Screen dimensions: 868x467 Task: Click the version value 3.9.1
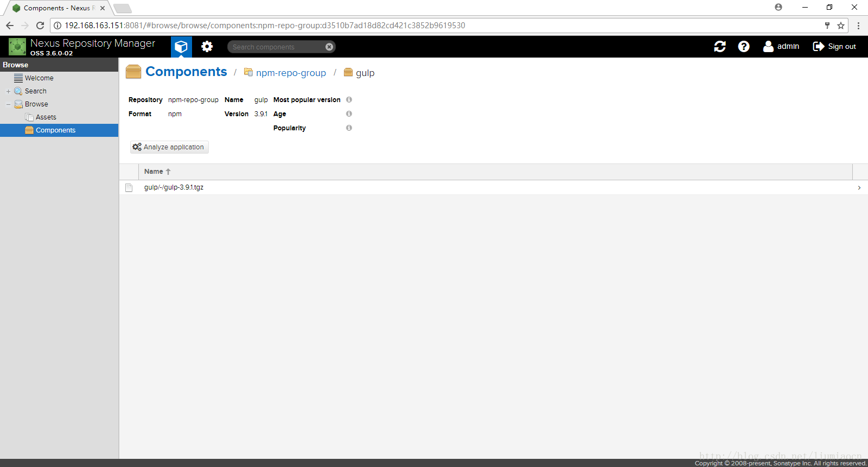point(261,114)
